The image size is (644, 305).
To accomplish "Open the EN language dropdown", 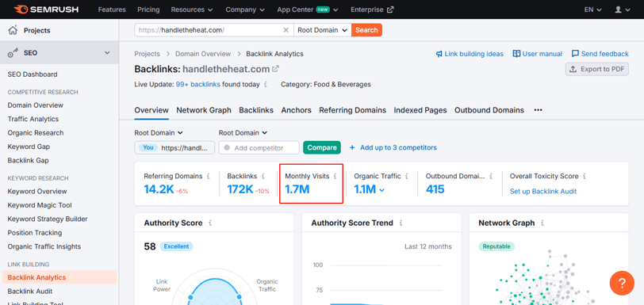I will [593, 10].
